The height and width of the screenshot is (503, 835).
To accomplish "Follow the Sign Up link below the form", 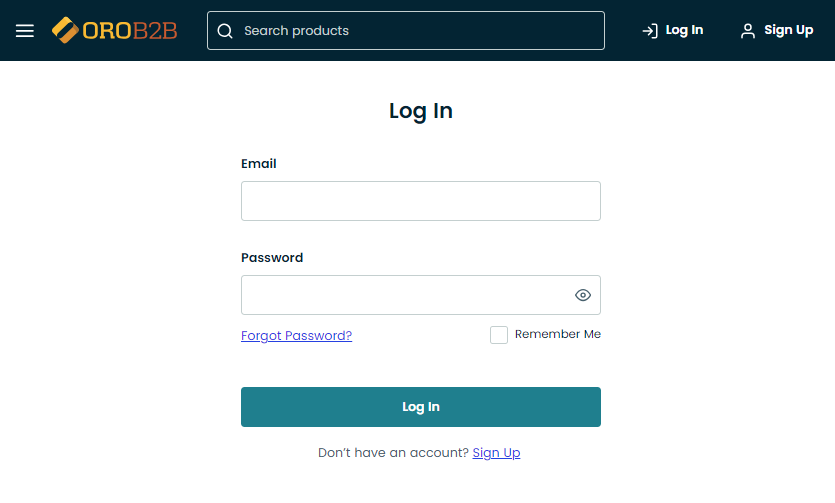I will (x=496, y=453).
